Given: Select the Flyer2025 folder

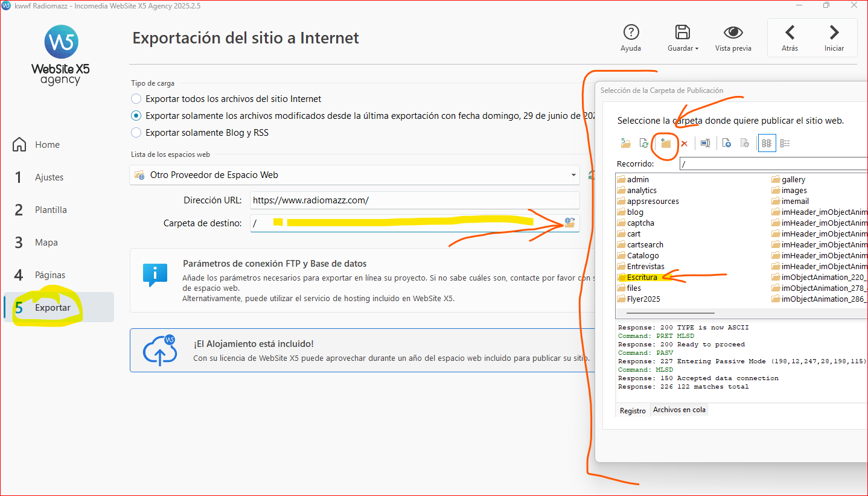Looking at the screenshot, I should [x=639, y=299].
